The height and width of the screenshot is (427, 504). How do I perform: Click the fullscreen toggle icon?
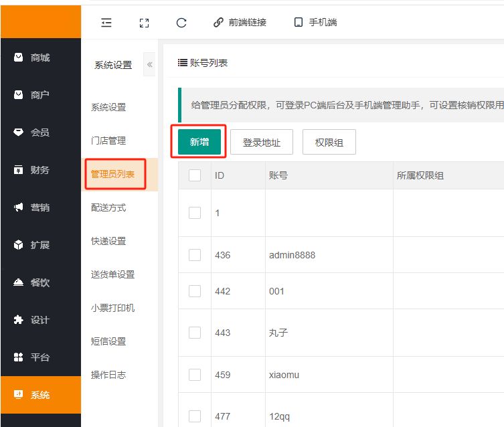(x=144, y=22)
